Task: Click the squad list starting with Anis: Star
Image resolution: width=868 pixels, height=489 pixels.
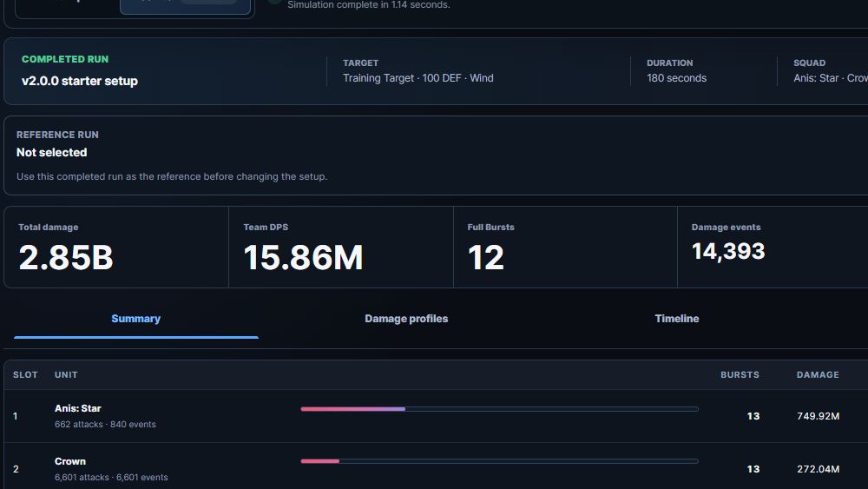Action: click(831, 78)
